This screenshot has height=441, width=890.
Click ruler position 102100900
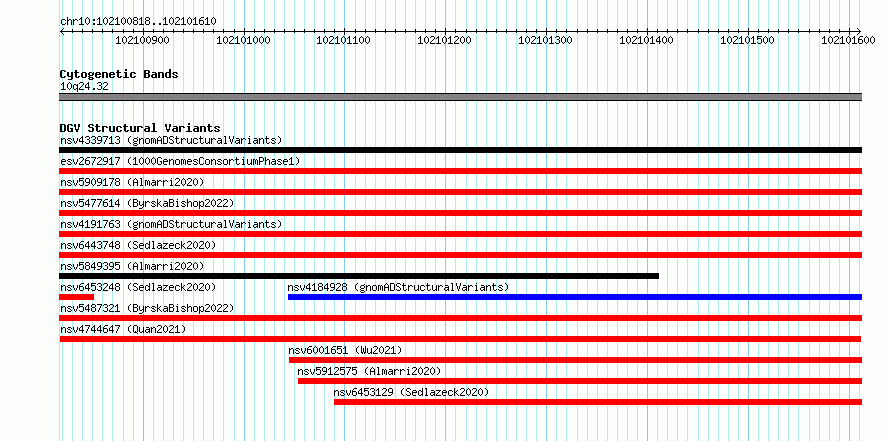click(142, 40)
